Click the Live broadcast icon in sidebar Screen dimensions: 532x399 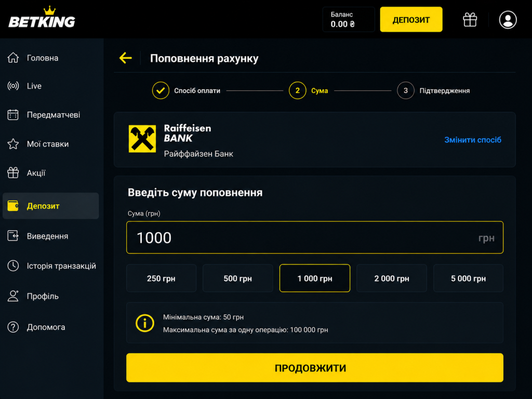click(x=13, y=86)
